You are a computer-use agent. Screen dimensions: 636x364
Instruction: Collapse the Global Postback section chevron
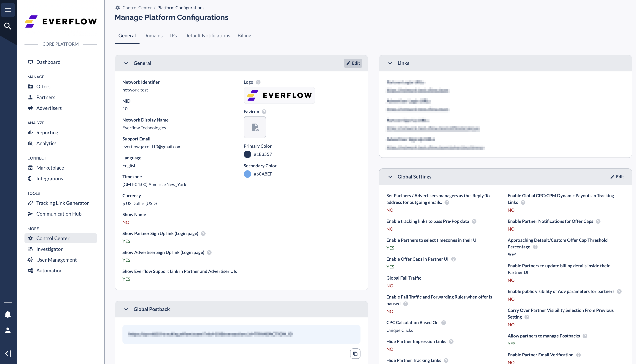pos(126,309)
